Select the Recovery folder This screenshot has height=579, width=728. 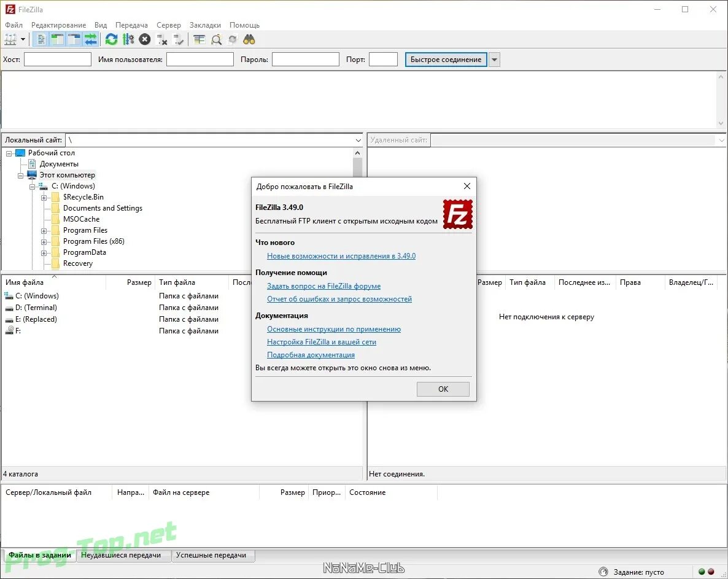coord(77,263)
